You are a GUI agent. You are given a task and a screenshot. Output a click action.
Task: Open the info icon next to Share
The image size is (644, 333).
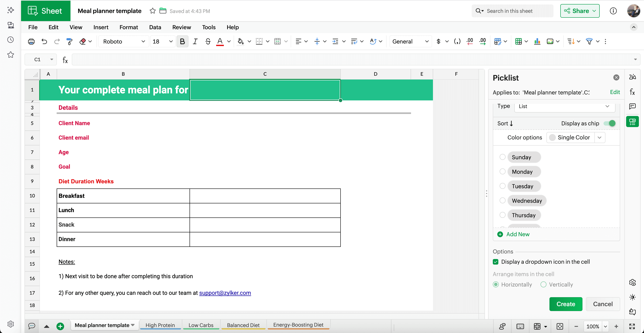613,11
